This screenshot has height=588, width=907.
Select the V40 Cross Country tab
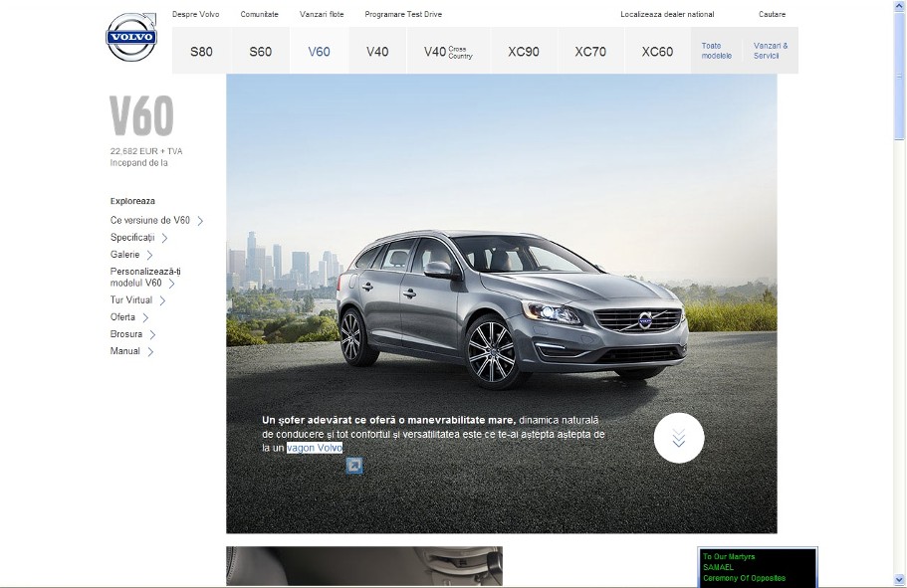click(448, 51)
